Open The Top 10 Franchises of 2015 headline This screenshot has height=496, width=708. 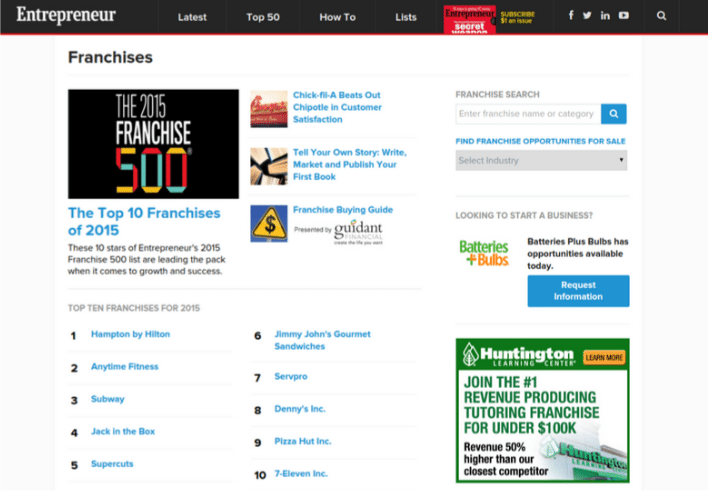[x=144, y=221]
